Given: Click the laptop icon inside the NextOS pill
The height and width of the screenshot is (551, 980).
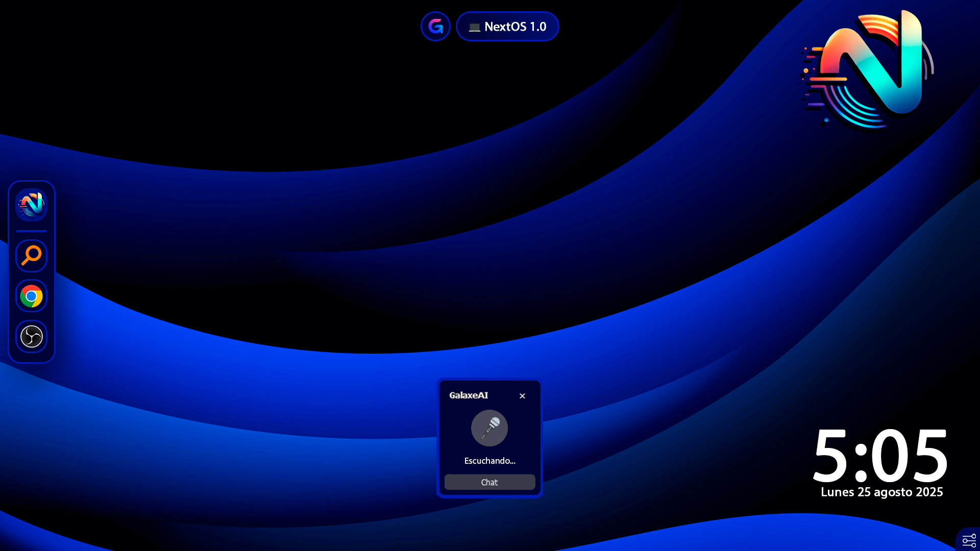Looking at the screenshot, I should 474,27.
